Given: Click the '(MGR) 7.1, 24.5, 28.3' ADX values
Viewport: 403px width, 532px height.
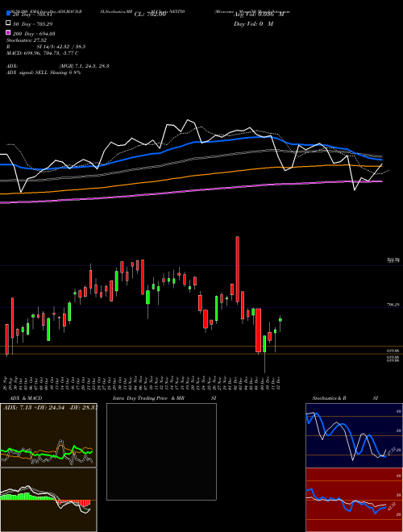Looking at the screenshot, I should (x=84, y=66).
